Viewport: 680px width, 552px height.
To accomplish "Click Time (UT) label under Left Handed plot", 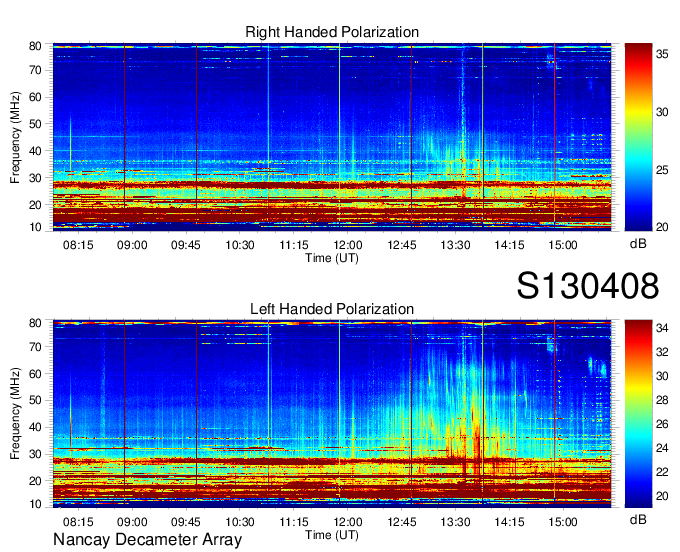I will coord(332,535).
